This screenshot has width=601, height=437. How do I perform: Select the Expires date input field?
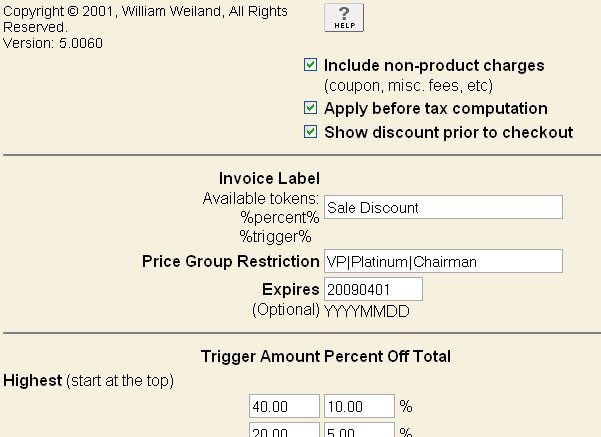(373, 289)
